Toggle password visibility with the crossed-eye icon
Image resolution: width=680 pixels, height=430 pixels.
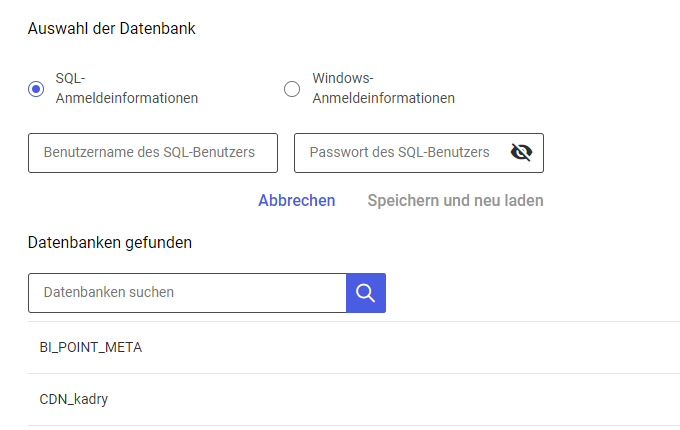coord(521,152)
